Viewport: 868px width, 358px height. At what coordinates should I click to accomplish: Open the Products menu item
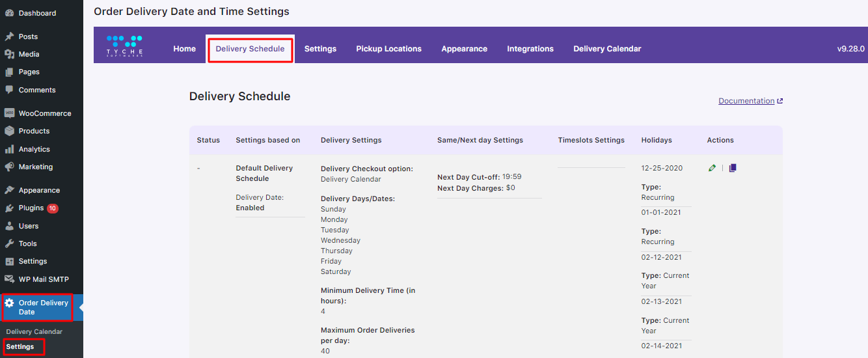pos(34,131)
